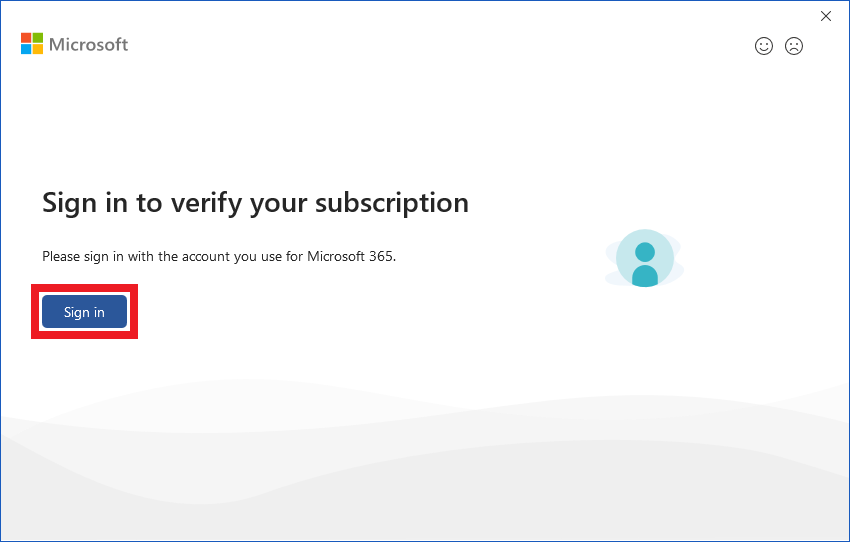Viewport: 850px width, 542px height.
Task: Send positive feedback with the smiley face icon
Action: coord(764,46)
